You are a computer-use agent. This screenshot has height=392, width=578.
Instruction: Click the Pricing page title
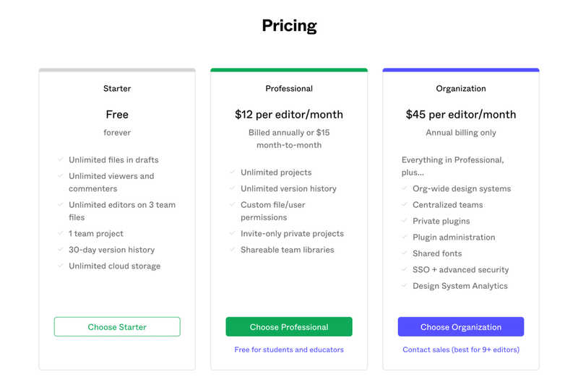point(290,25)
